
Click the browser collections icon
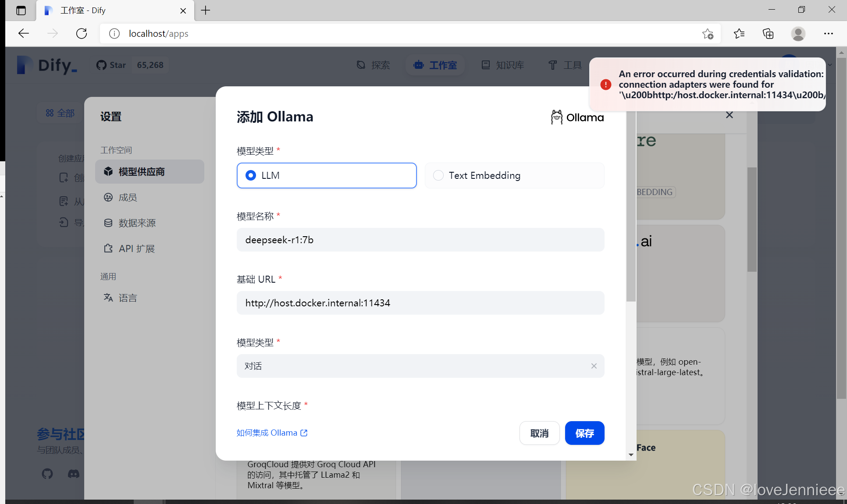click(x=768, y=34)
